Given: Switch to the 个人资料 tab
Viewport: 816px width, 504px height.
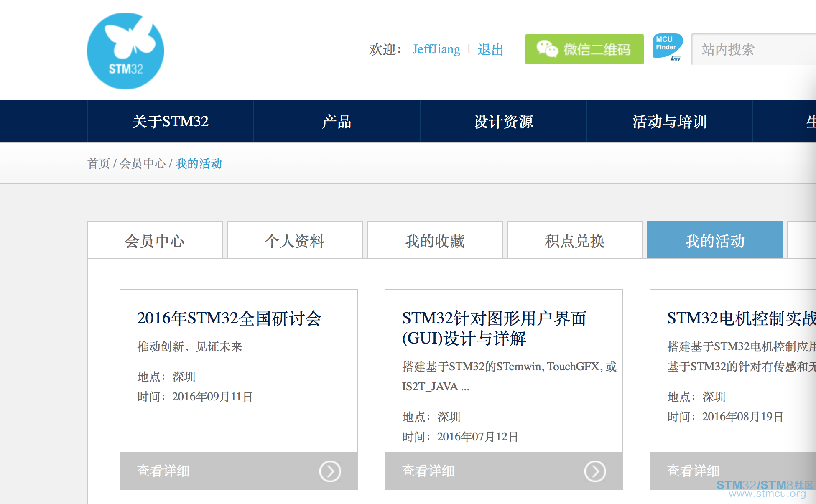Looking at the screenshot, I should point(295,240).
